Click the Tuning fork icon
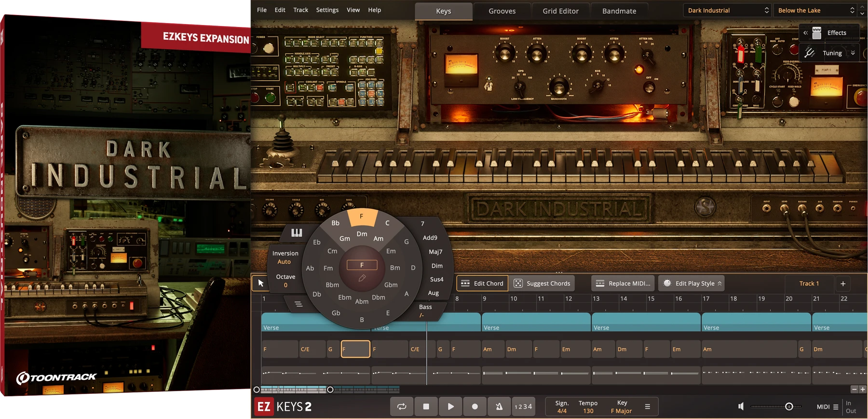868x419 pixels. tap(810, 53)
